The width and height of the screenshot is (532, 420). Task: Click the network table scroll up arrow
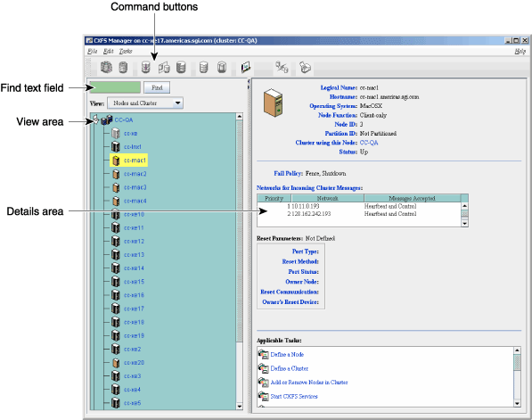(465, 206)
